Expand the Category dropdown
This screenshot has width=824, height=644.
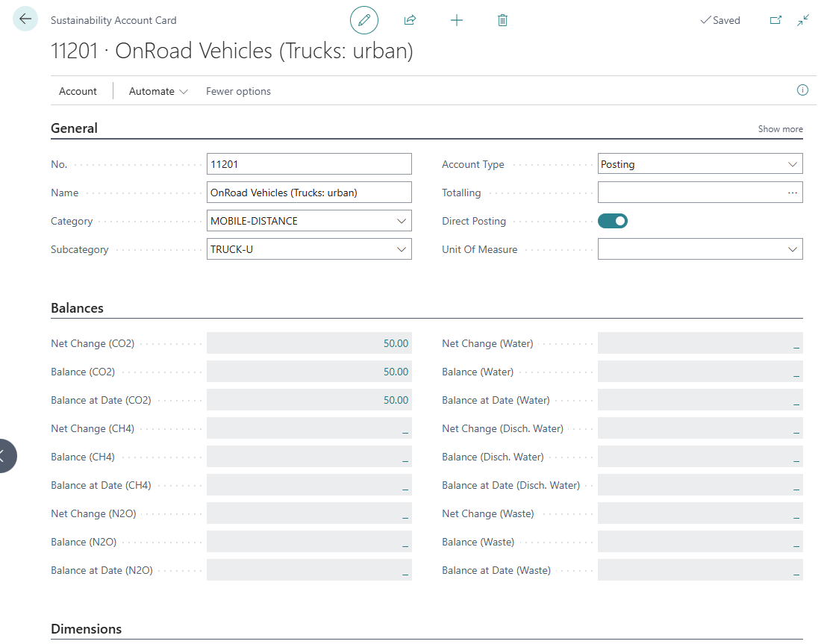pos(402,221)
